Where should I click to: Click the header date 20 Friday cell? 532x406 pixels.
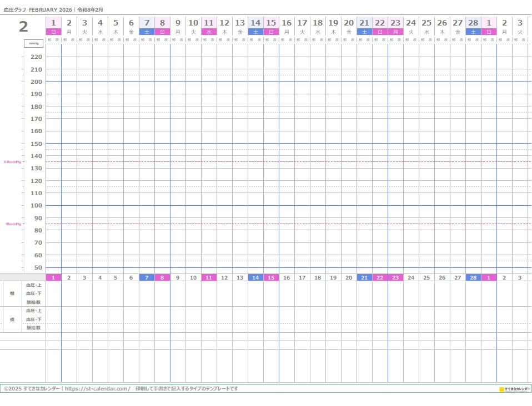pyautogui.click(x=349, y=23)
